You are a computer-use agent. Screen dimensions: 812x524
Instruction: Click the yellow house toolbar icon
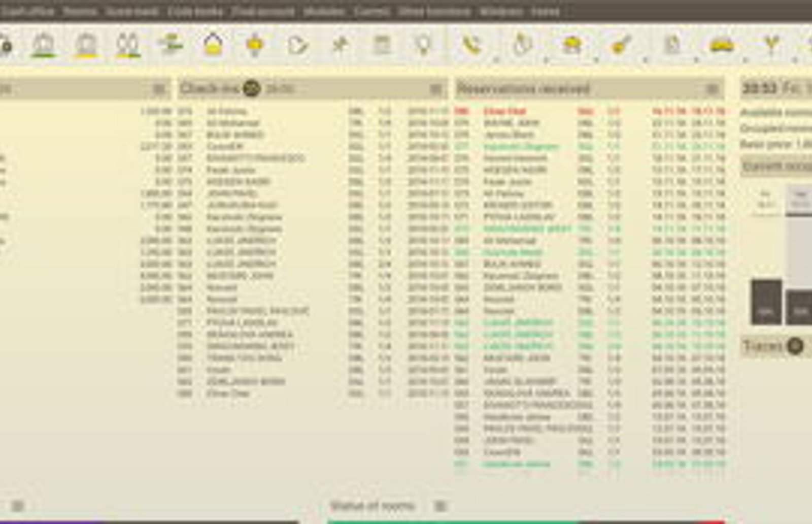213,45
